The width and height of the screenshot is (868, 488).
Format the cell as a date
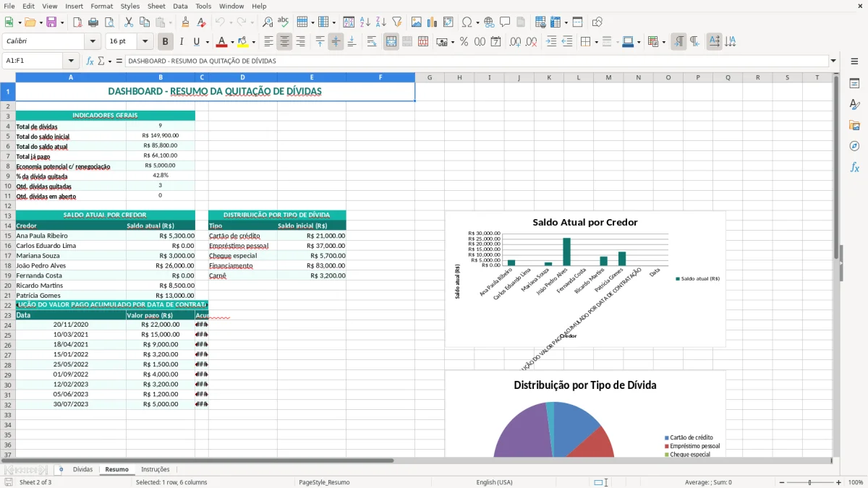[x=495, y=42]
